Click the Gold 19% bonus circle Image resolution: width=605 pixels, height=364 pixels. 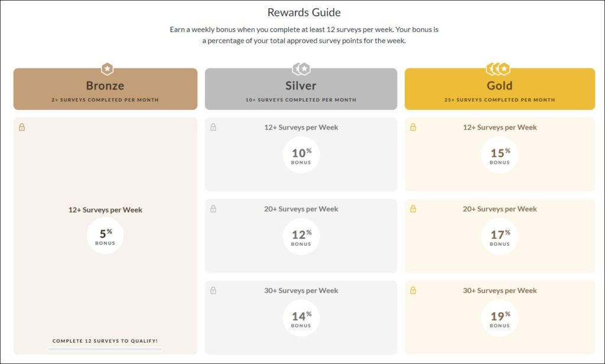click(x=500, y=318)
